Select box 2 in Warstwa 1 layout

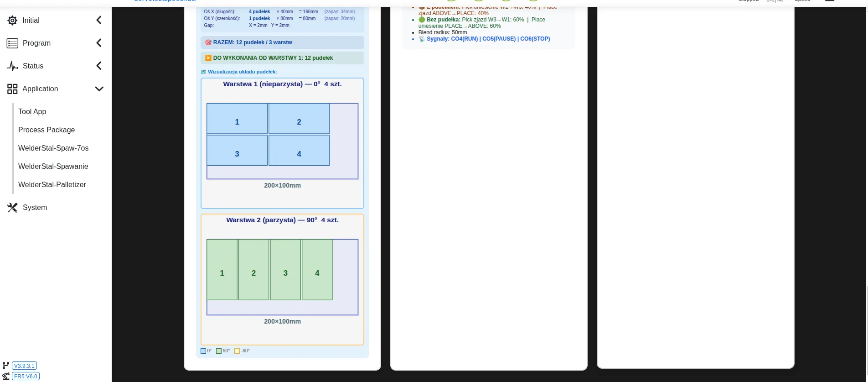click(299, 119)
